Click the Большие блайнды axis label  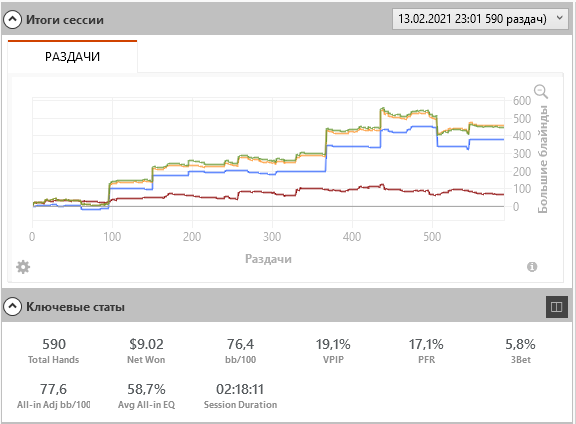coord(543,159)
